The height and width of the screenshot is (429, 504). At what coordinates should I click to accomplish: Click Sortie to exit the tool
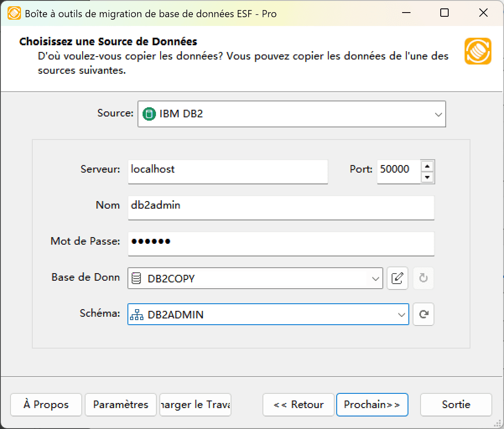point(456,405)
